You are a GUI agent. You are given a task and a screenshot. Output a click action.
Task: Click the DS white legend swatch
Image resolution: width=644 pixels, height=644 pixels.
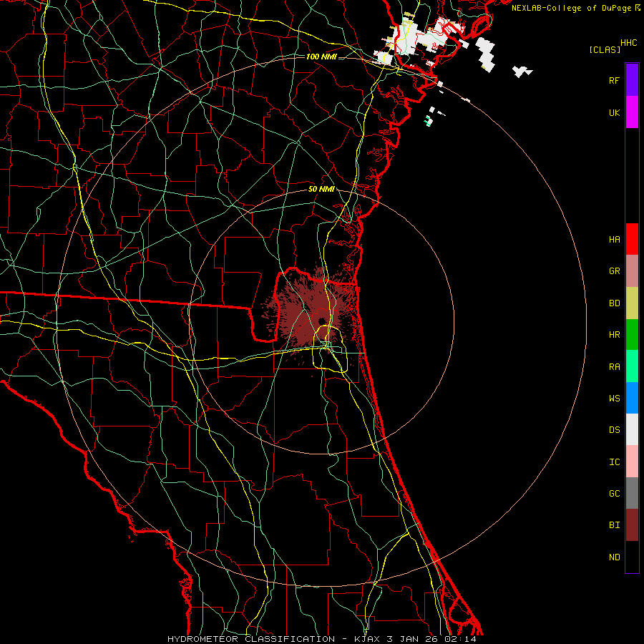point(632,429)
